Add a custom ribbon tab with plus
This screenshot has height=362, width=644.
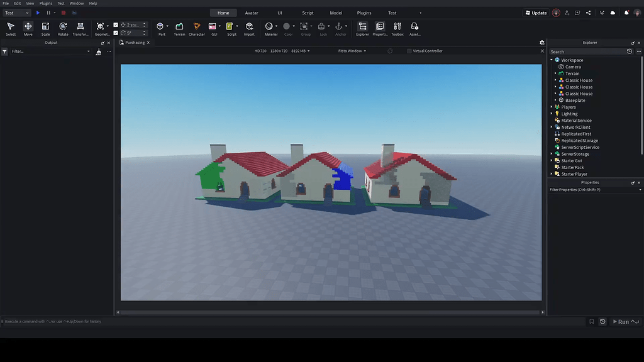tap(420, 13)
